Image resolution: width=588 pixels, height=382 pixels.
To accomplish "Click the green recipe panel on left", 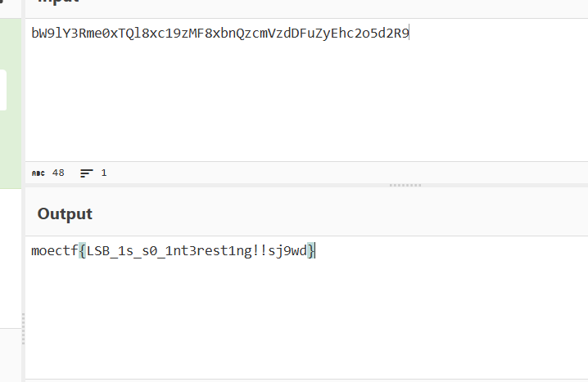I will pyautogui.click(x=10, y=147).
